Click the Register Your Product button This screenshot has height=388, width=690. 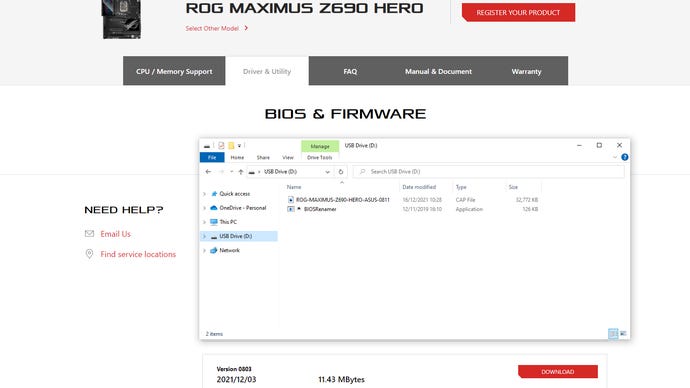518,12
